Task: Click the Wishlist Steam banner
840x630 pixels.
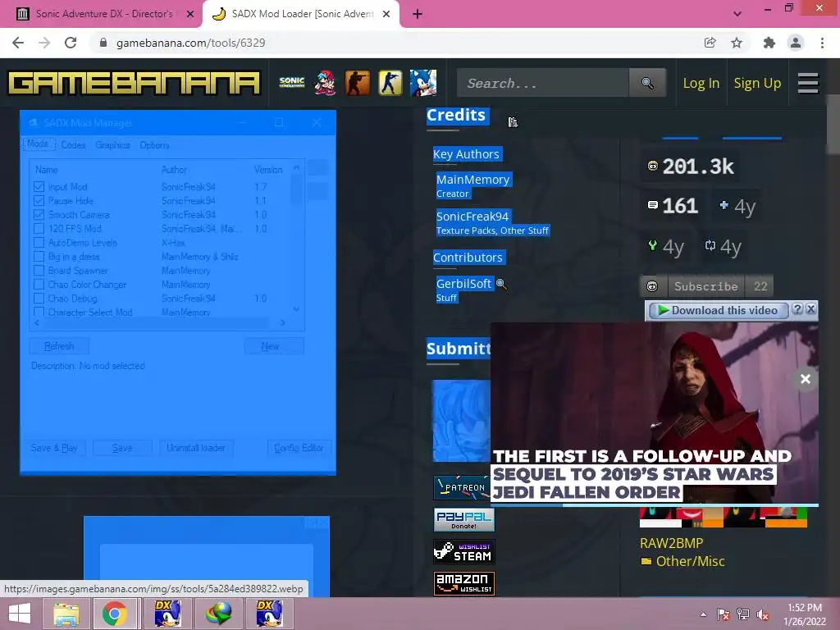Action: click(464, 552)
